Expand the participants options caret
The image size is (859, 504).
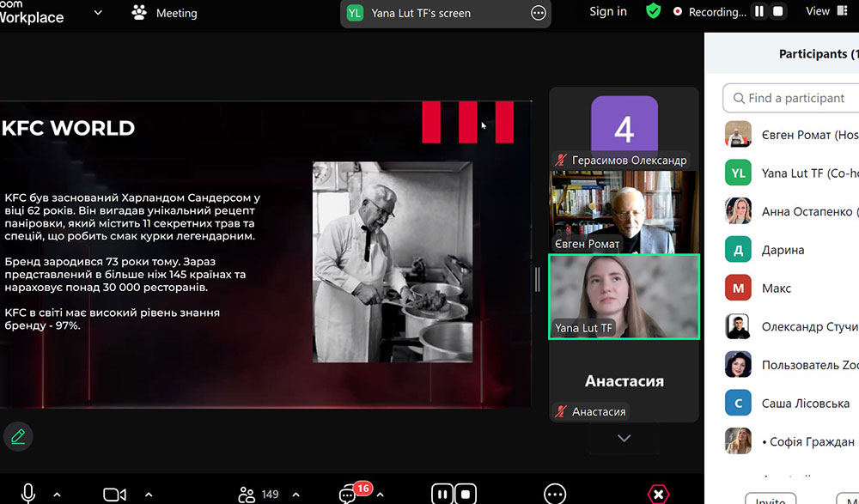click(295, 495)
